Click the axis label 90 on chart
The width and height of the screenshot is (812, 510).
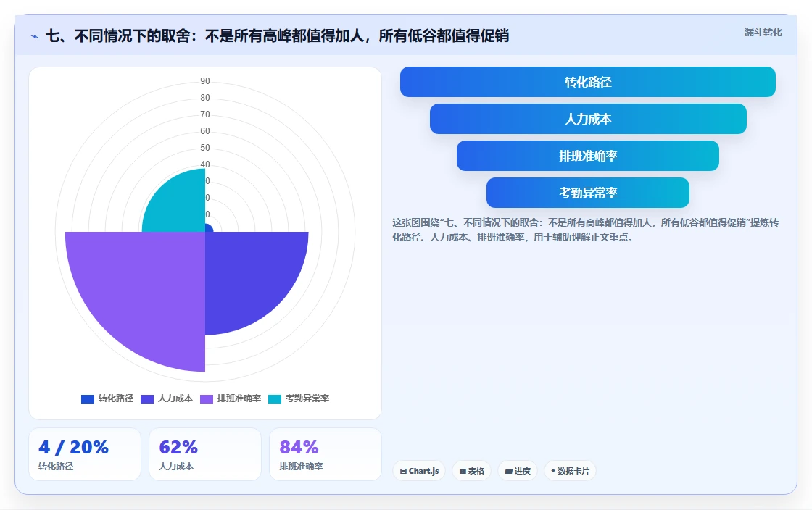click(205, 81)
